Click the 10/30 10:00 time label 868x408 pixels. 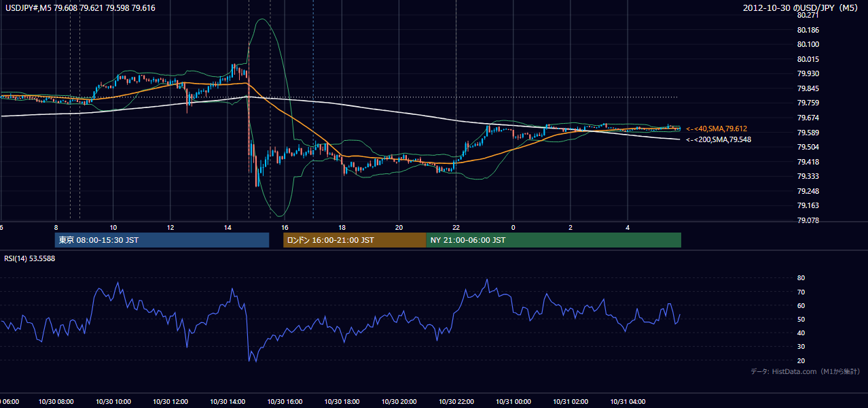(x=113, y=402)
